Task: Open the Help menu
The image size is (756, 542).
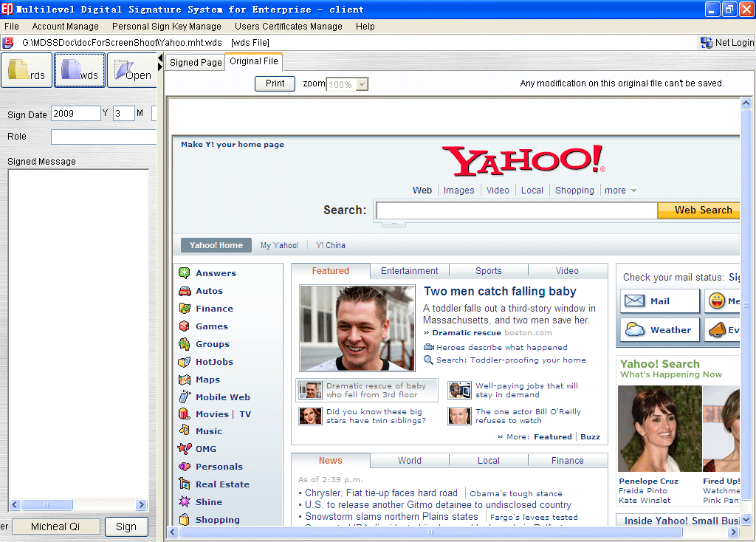Action: pos(365,27)
